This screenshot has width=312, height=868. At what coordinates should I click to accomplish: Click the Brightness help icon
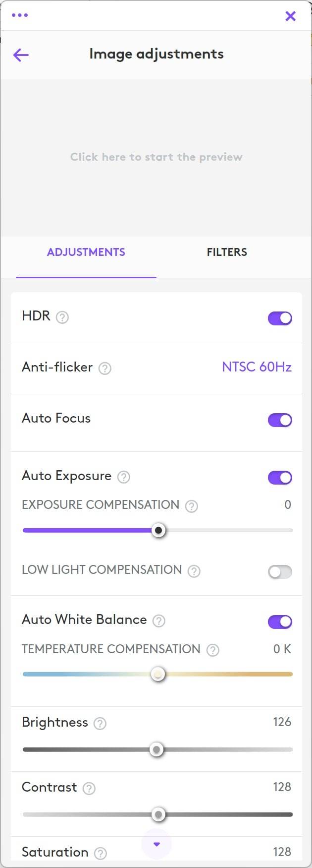tap(100, 723)
